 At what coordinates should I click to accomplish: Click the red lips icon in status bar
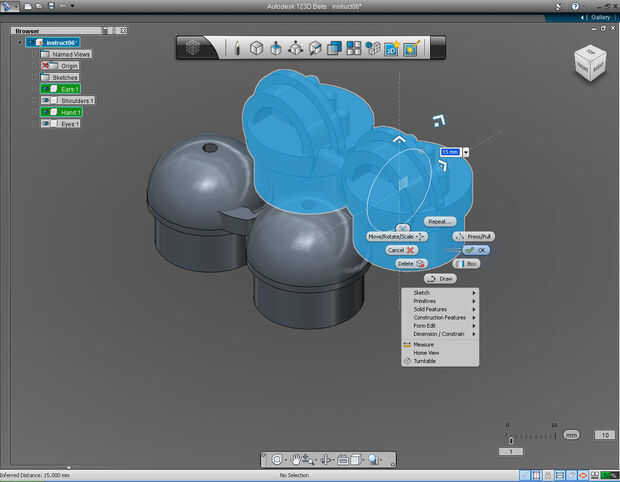[583, 475]
